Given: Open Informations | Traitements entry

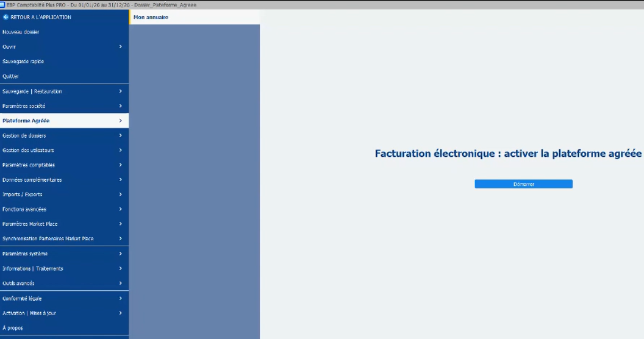Looking at the screenshot, I should point(64,268).
